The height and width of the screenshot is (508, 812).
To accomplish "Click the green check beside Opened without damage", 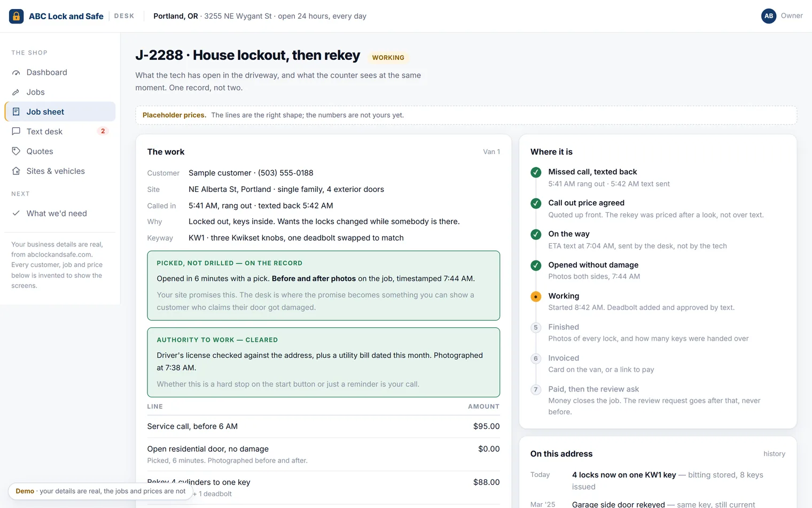I will (x=536, y=265).
